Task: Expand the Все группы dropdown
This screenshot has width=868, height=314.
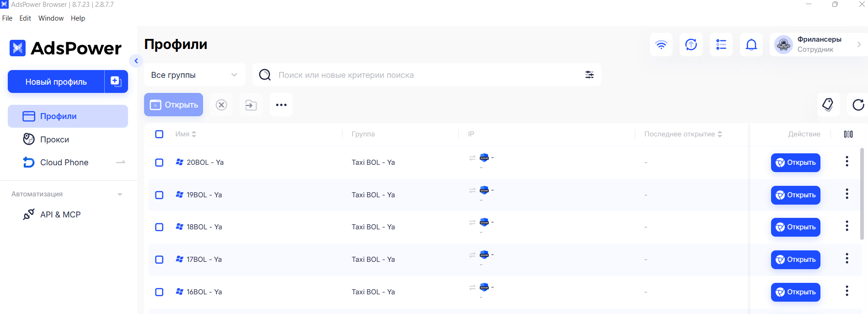Action: point(194,75)
